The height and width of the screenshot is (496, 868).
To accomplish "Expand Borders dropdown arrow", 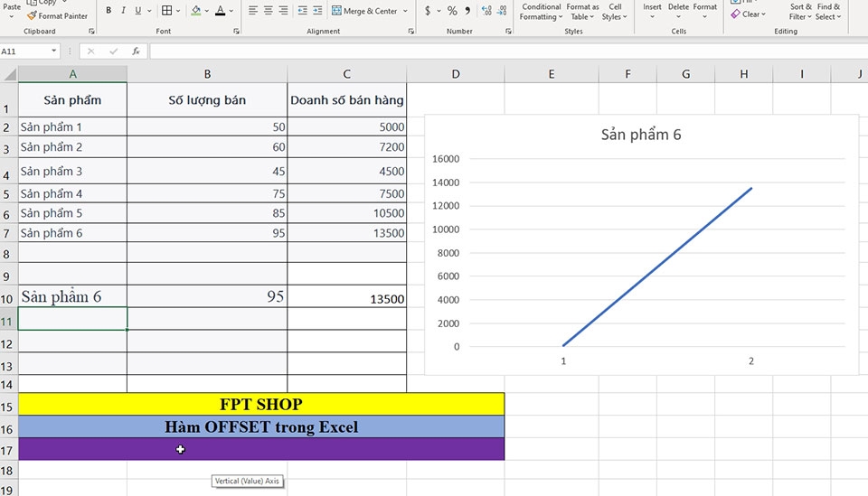I will pos(178,11).
